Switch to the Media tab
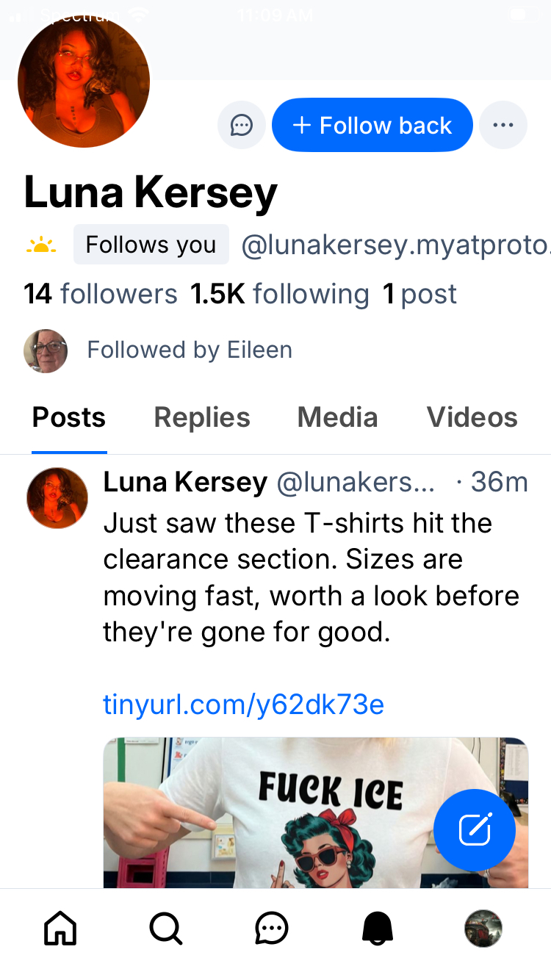 [x=337, y=417]
